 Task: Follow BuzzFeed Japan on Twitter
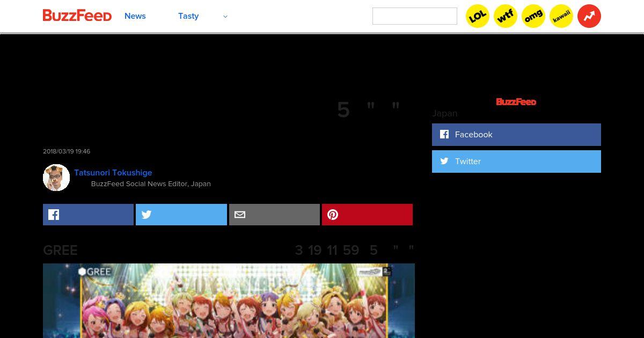coord(516,161)
